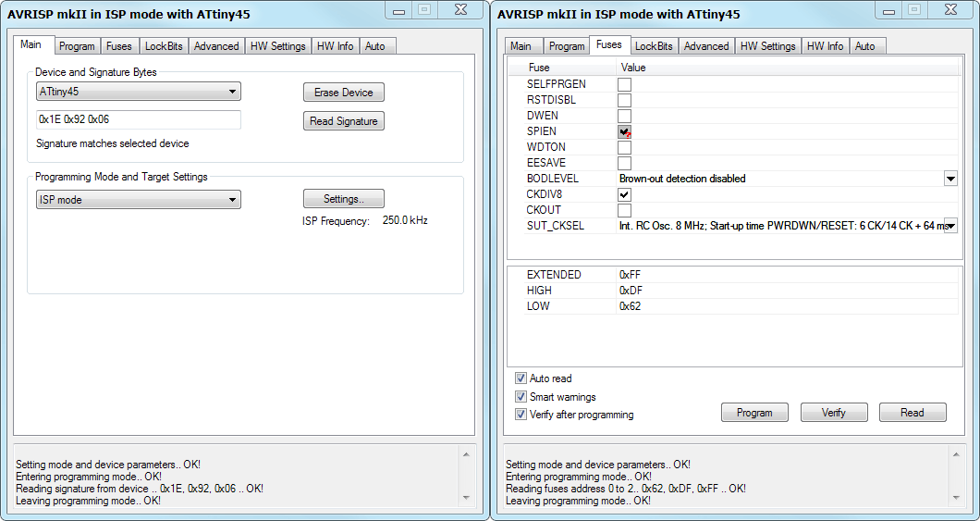The height and width of the screenshot is (521, 980).
Task: Switch to Program tab in left window
Action: (77, 46)
